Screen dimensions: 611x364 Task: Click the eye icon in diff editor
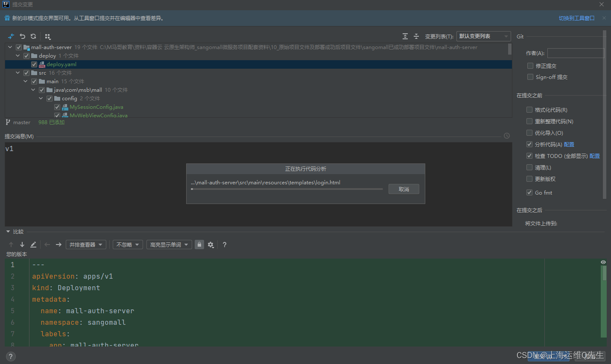click(603, 262)
